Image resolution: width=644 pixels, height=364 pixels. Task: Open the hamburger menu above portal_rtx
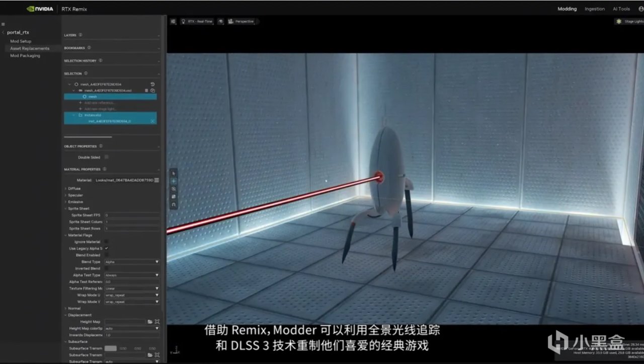pos(3,24)
